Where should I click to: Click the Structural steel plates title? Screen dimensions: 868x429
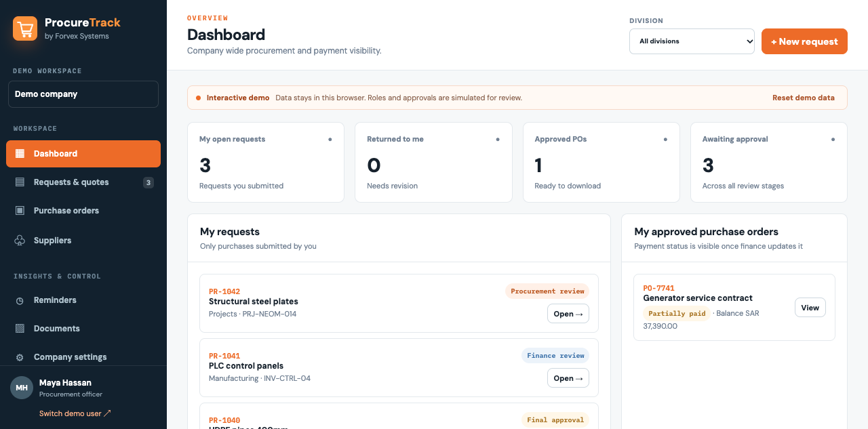pos(254,302)
